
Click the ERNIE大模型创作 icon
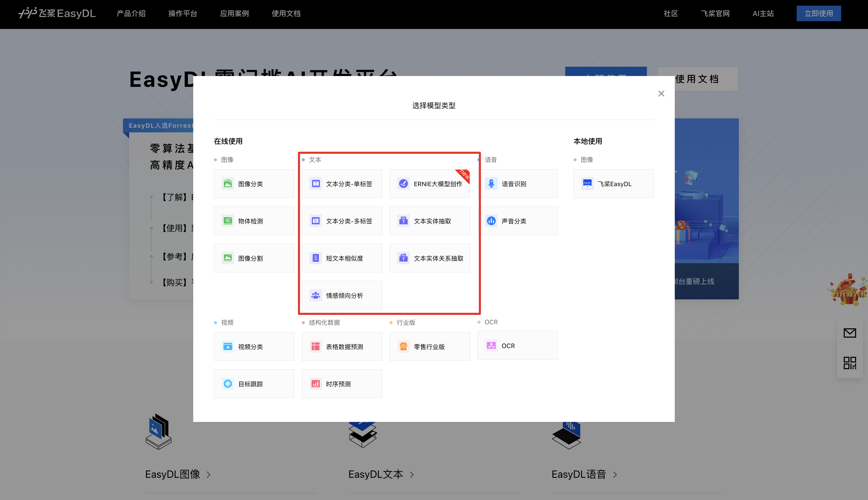(x=403, y=184)
